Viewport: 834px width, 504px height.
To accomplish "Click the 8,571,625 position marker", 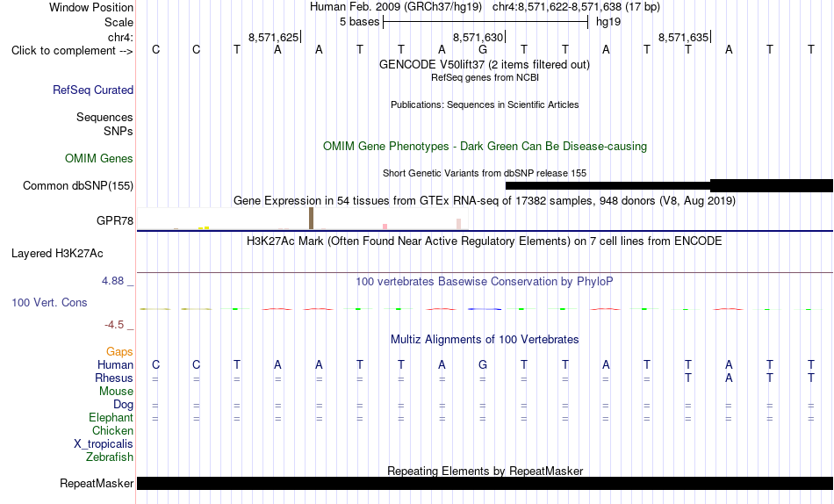I will [x=273, y=37].
